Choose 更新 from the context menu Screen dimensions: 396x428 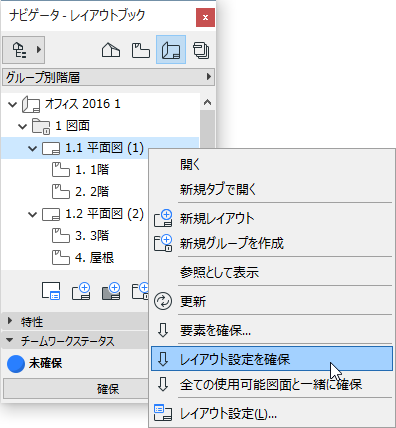[271, 301]
